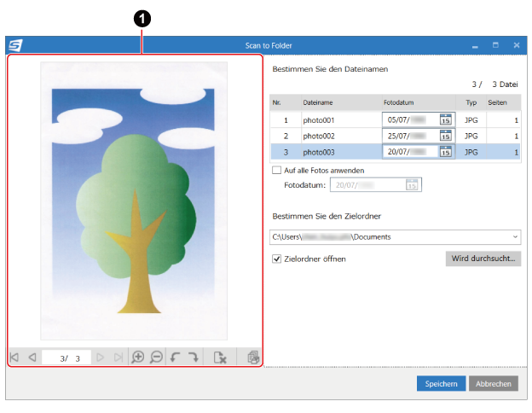This screenshot has width=532, height=413.
Task: Click the Wird durchsucht... browse button
Action: pos(483,259)
